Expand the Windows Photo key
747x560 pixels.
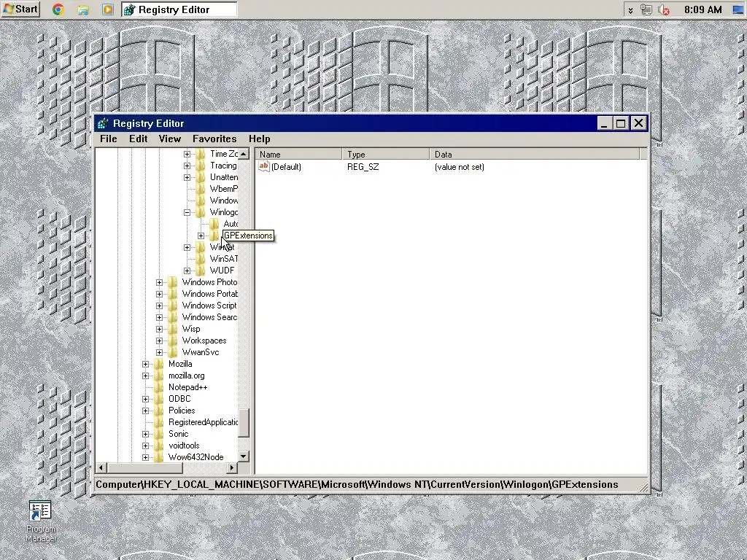(x=160, y=282)
